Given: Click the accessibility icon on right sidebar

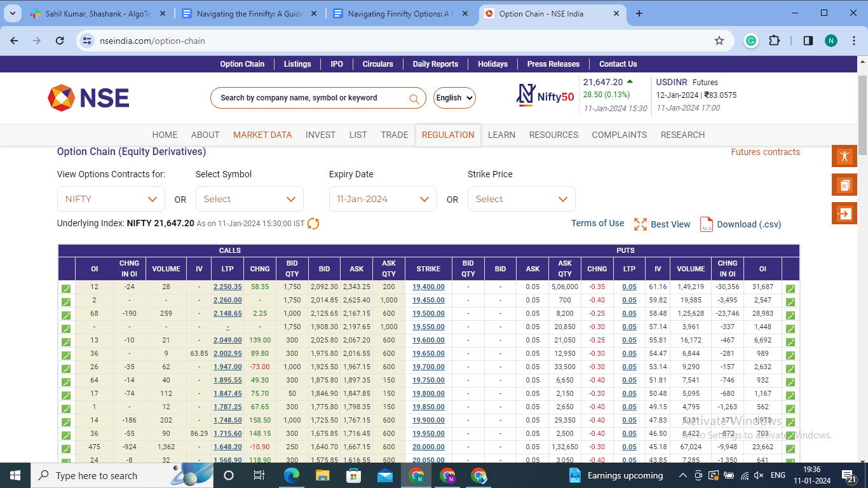Looking at the screenshot, I should (x=844, y=156).
